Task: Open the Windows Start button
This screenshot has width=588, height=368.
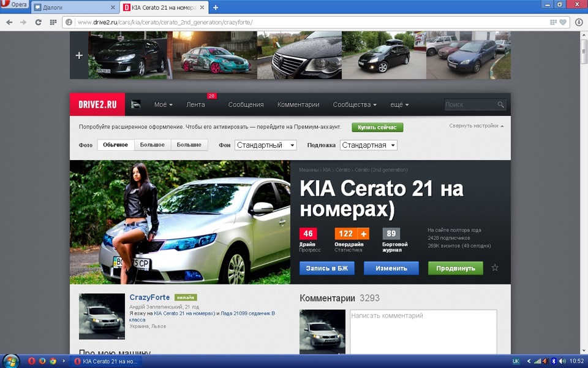Action: (x=11, y=361)
